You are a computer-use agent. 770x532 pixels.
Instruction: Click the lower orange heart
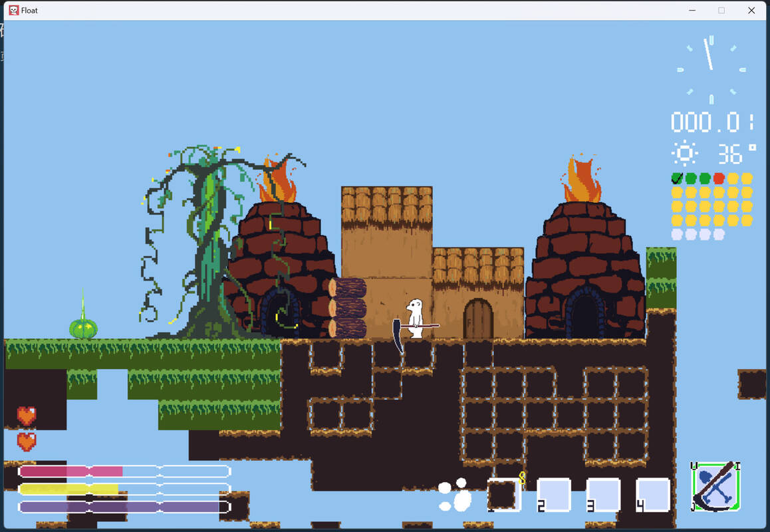pyautogui.click(x=27, y=441)
